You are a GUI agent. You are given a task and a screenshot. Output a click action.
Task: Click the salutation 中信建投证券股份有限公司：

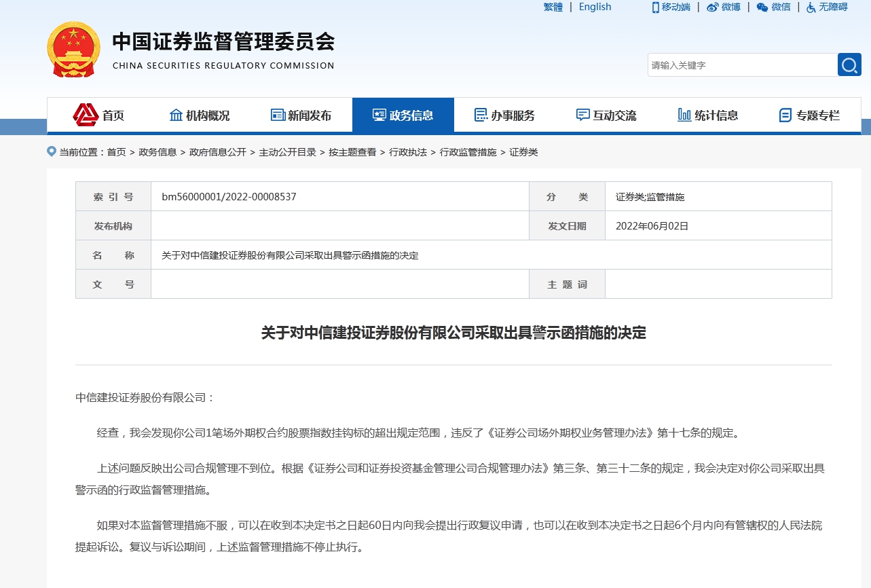coord(145,398)
